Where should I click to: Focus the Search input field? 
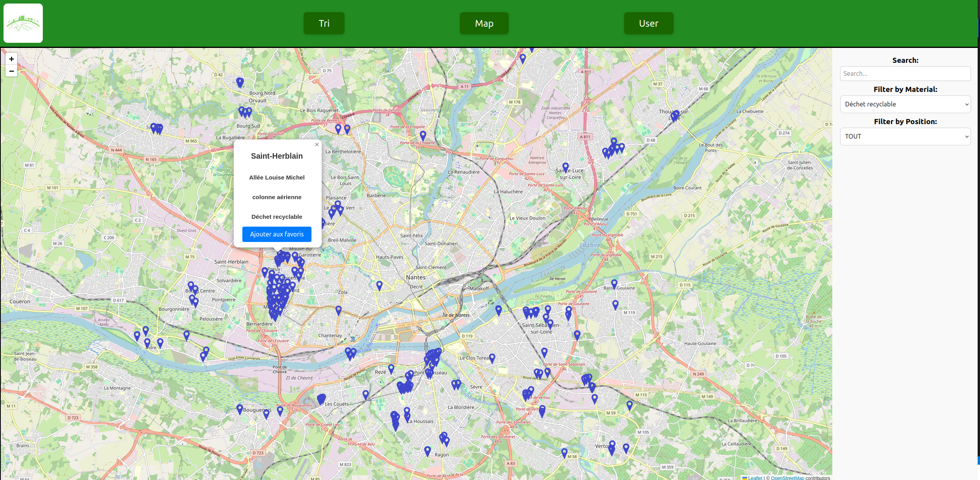coord(905,73)
